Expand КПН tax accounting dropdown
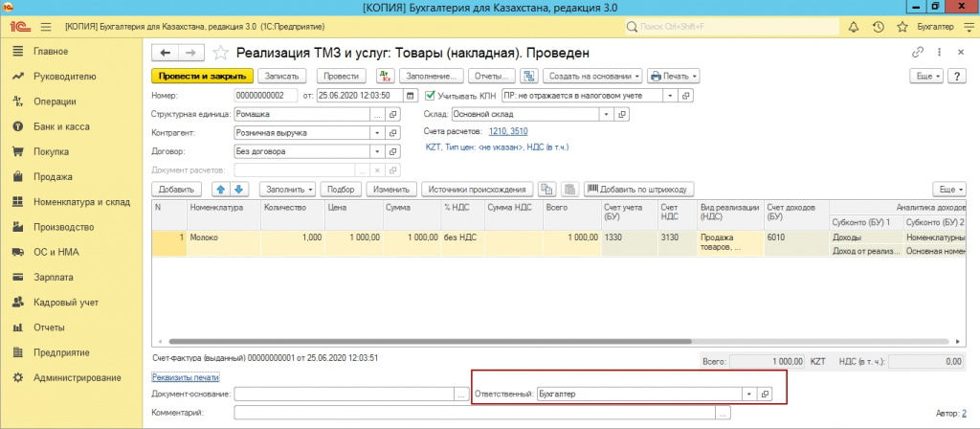 (x=670, y=96)
